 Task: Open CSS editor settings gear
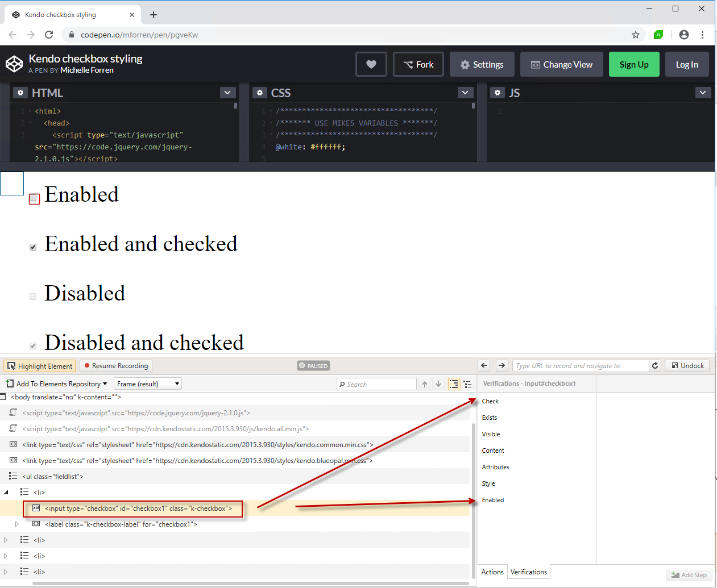click(260, 93)
